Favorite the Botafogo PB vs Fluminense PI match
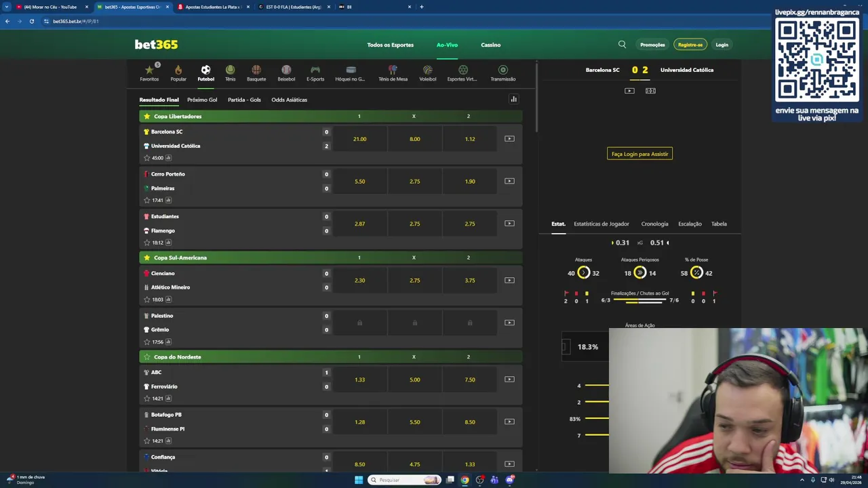Screen dimensions: 868x488 (146, 441)
